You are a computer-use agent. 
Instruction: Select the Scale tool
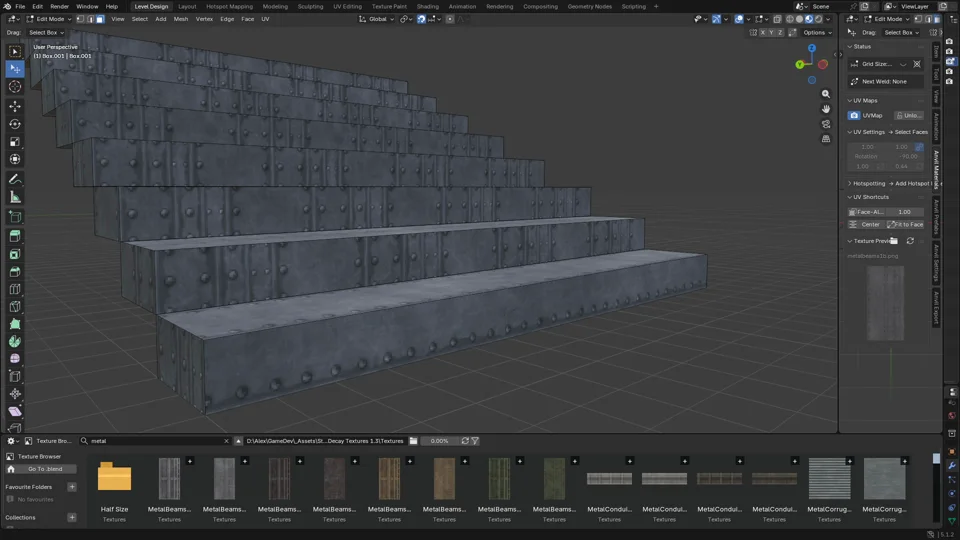(15, 141)
